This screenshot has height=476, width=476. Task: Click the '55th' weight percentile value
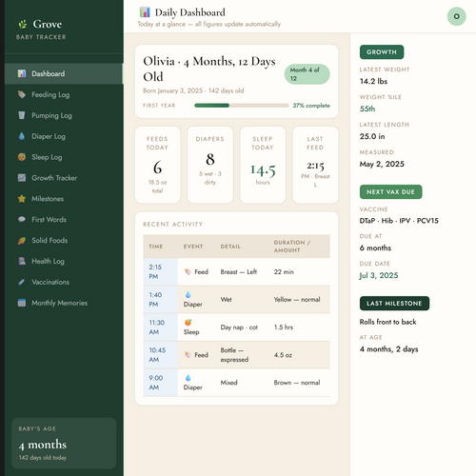pyautogui.click(x=367, y=109)
